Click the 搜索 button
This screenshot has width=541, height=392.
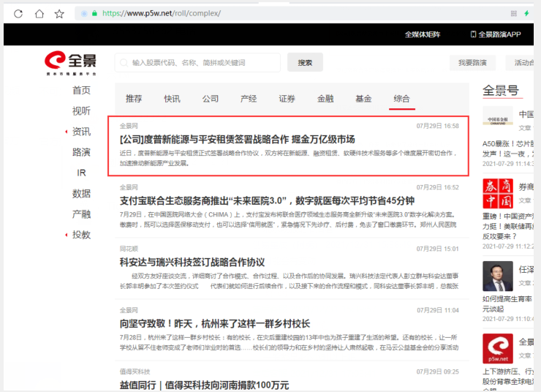pos(305,62)
